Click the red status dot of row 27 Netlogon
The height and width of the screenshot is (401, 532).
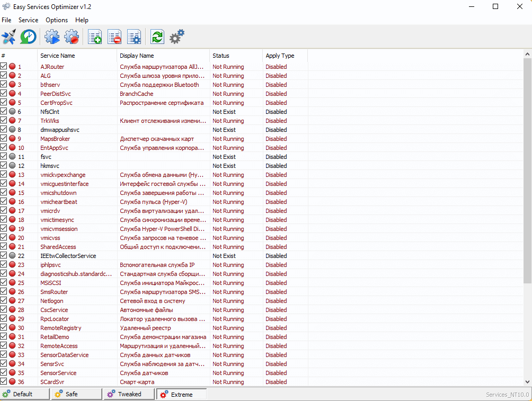[12, 300]
